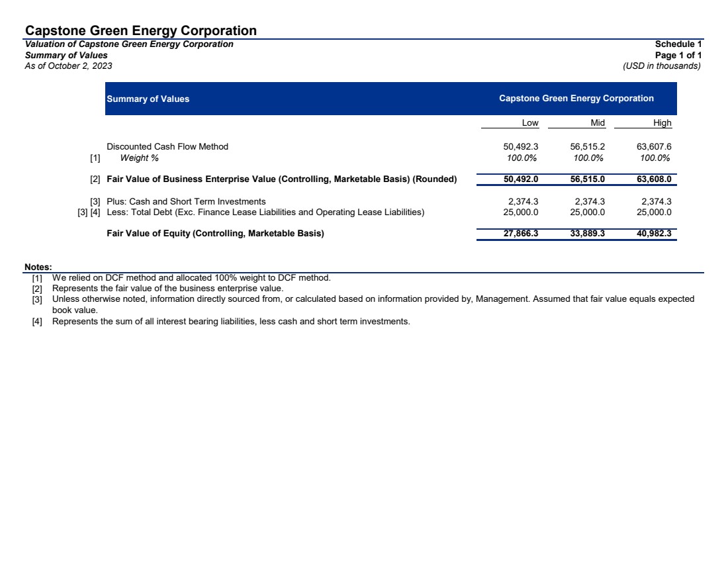728x562 pixels.
Task: Click note 'We relied on DCF method'
Action: click(191, 278)
